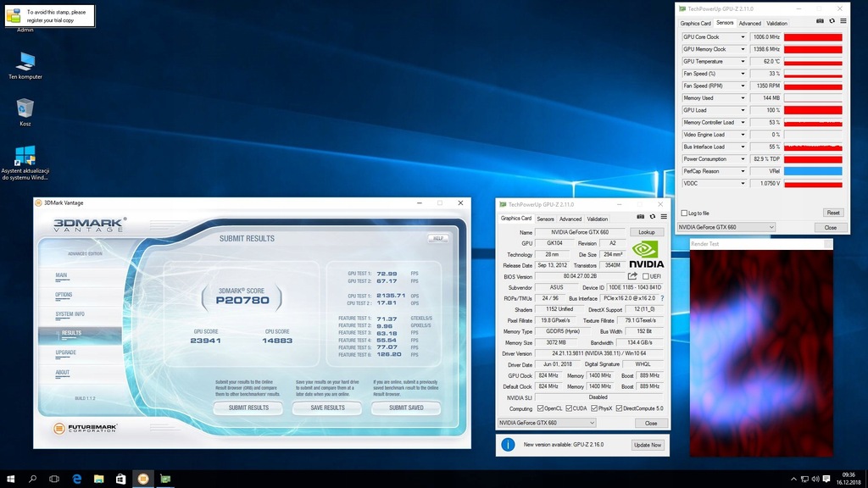
Task: Click Bus Interface Load red graph
Action: [813, 147]
